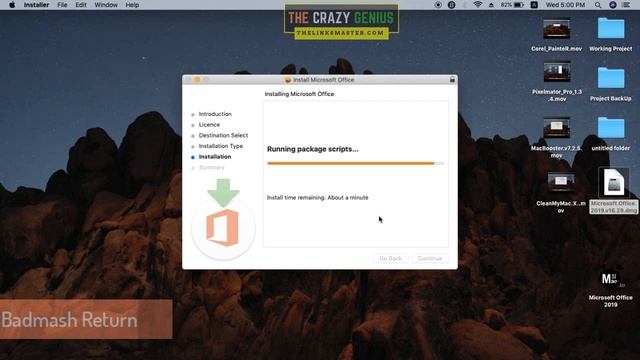Click the Destination Select step
Screen dimensions: 640x360
click(223, 135)
